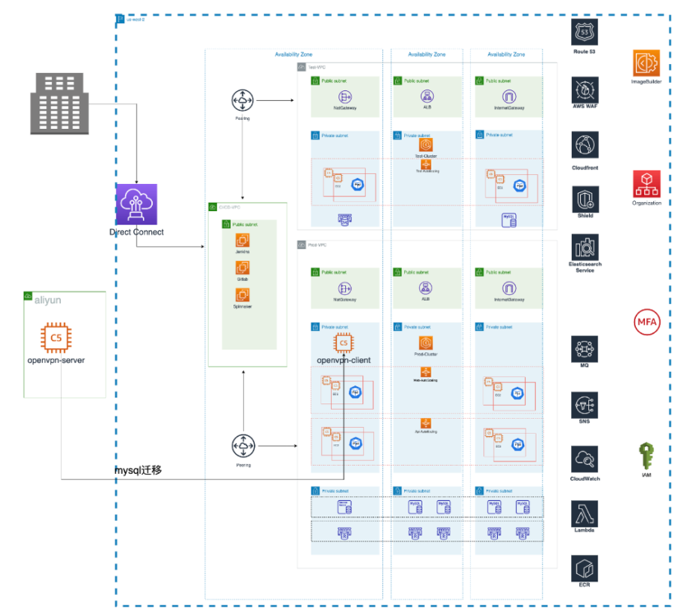Click the InternetGateway icon in Prod-VPC
682x616 pixels.
pos(509,288)
